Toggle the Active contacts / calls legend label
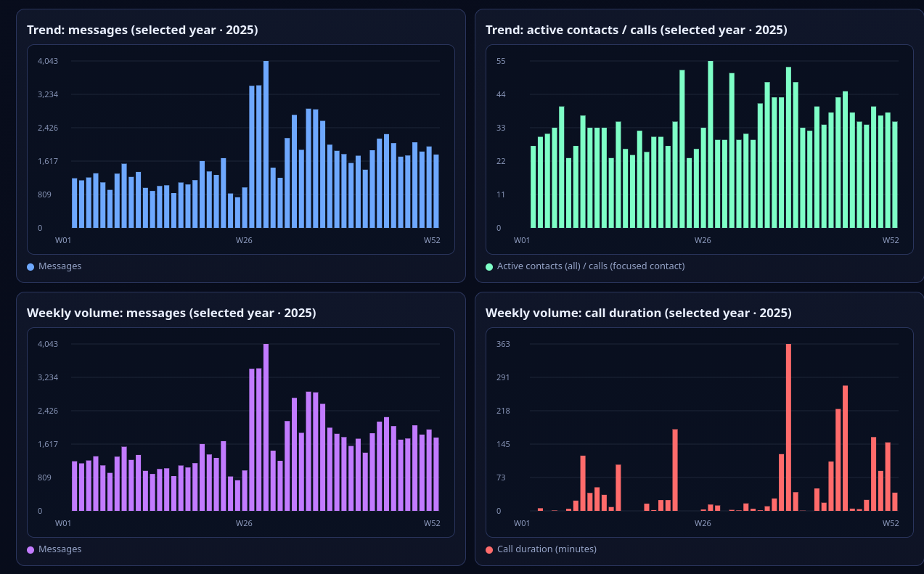This screenshot has width=924, height=574. coord(590,266)
